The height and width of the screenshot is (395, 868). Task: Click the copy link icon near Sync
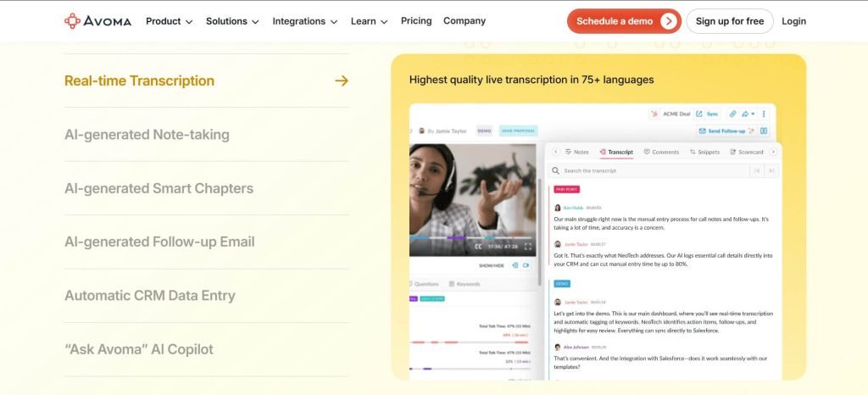tap(732, 114)
